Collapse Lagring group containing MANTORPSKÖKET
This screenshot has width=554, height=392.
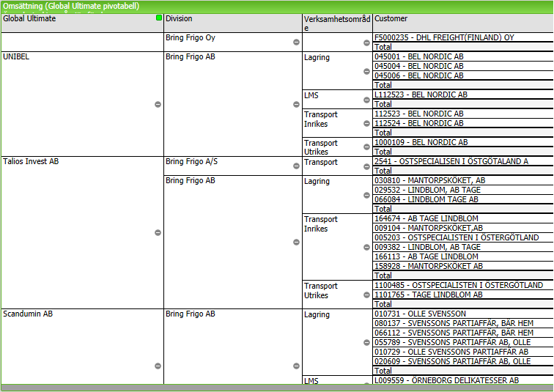[x=366, y=196]
